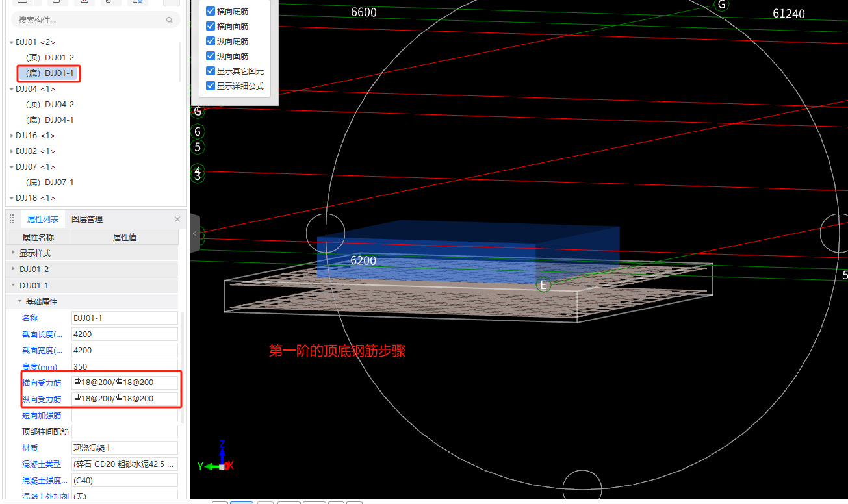The image size is (848, 504).
Task: Select (底) DJJ04-1 in the component tree
Action: pos(49,120)
